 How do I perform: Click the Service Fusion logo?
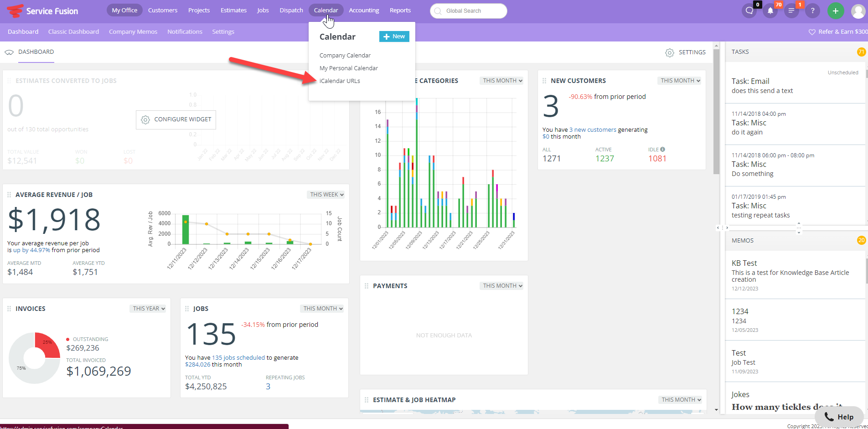(x=42, y=11)
